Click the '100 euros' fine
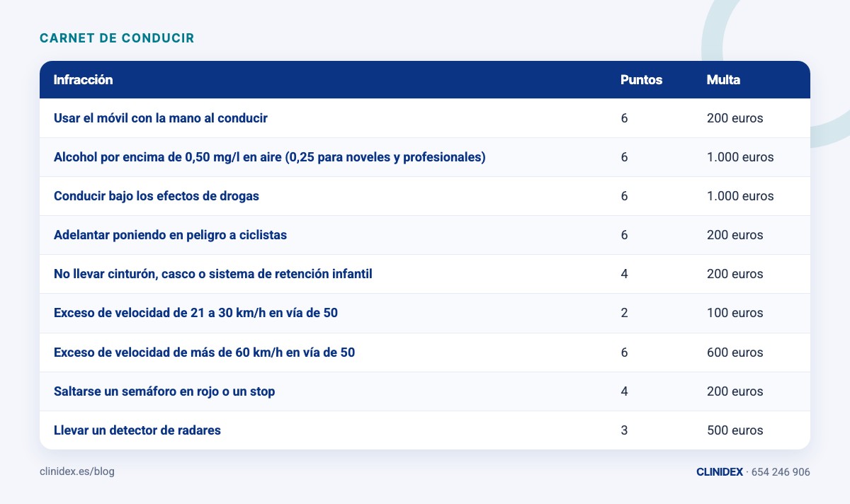The width and height of the screenshot is (850, 504). click(x=735, y=313)
